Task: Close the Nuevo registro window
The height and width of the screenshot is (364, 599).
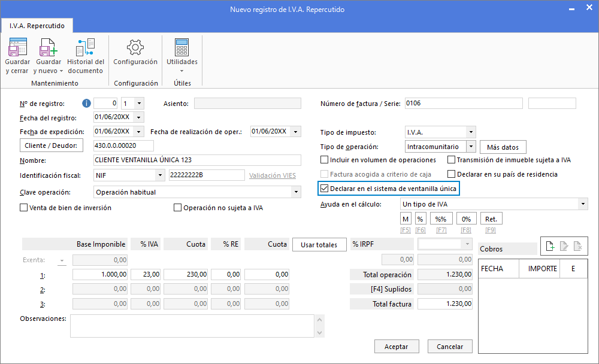Action: tap(589, 8)
